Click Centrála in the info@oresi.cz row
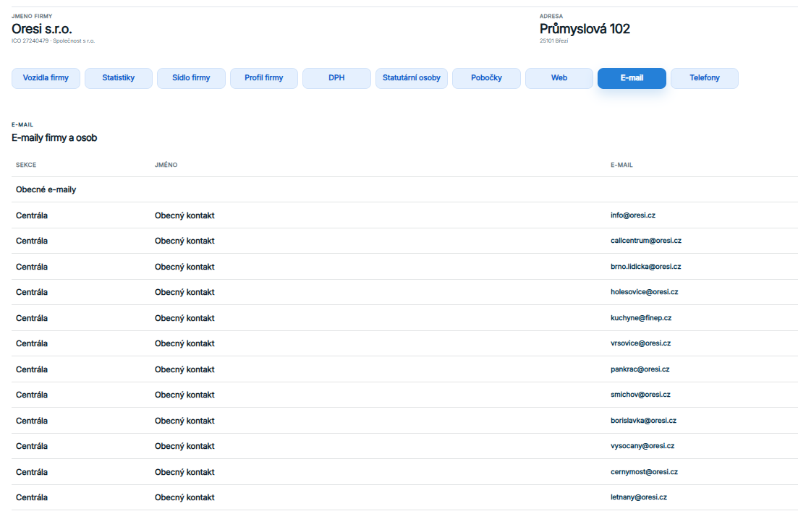The width and height of the screenshot is (798, 532). tap(32, 215)
